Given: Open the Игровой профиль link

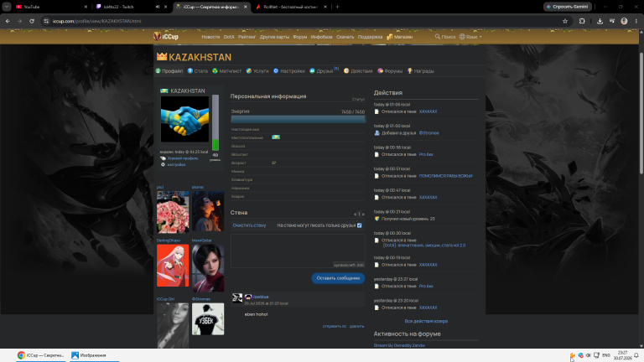Looking at the screenshot, I should 183,158.
